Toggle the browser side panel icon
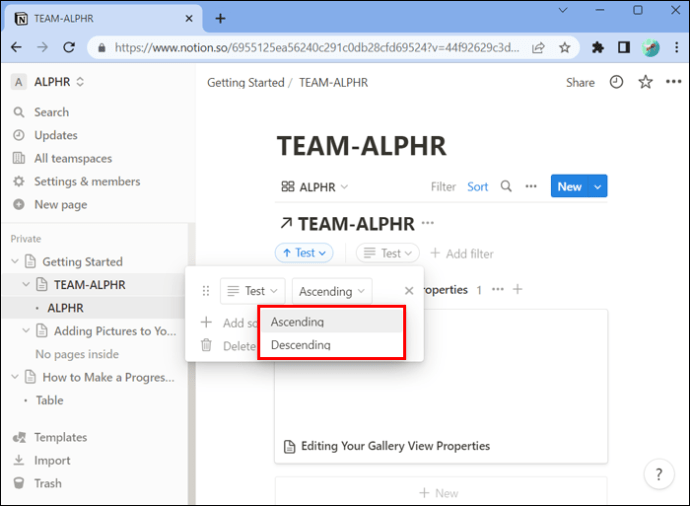This screenshot has width=690, height=506. click(624, 47)
